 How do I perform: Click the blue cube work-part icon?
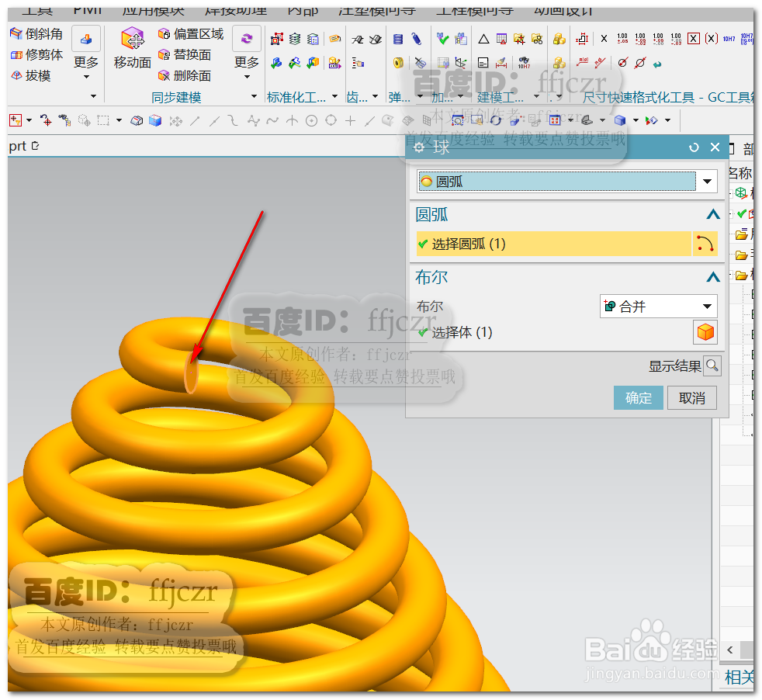[155, 120]
